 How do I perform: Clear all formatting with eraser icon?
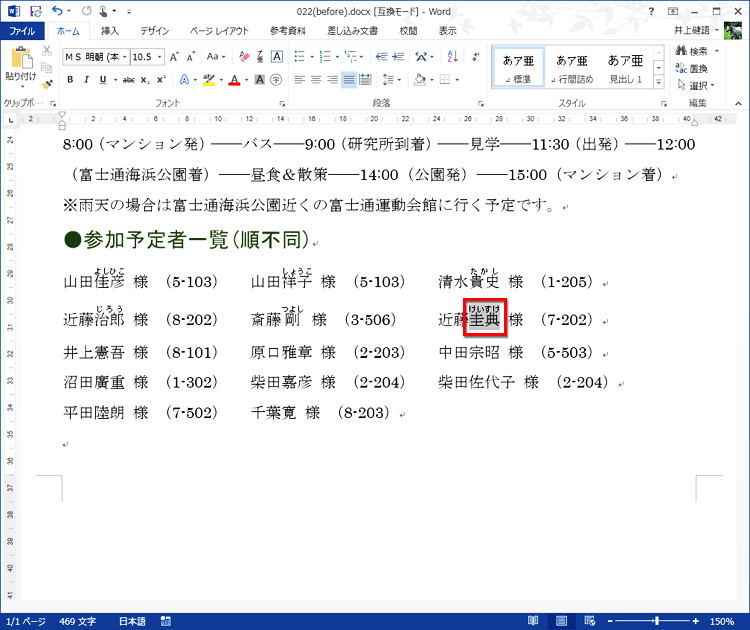244,57
